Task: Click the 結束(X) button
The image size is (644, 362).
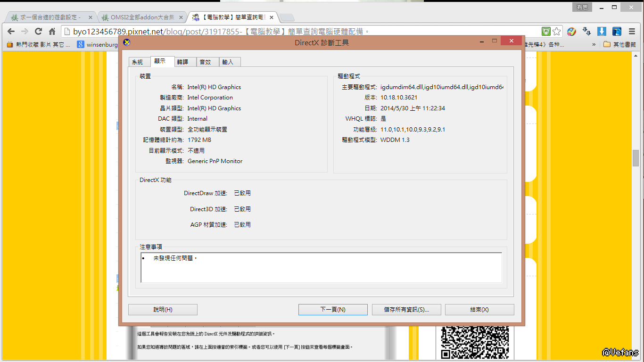Action: pos(479,310)
